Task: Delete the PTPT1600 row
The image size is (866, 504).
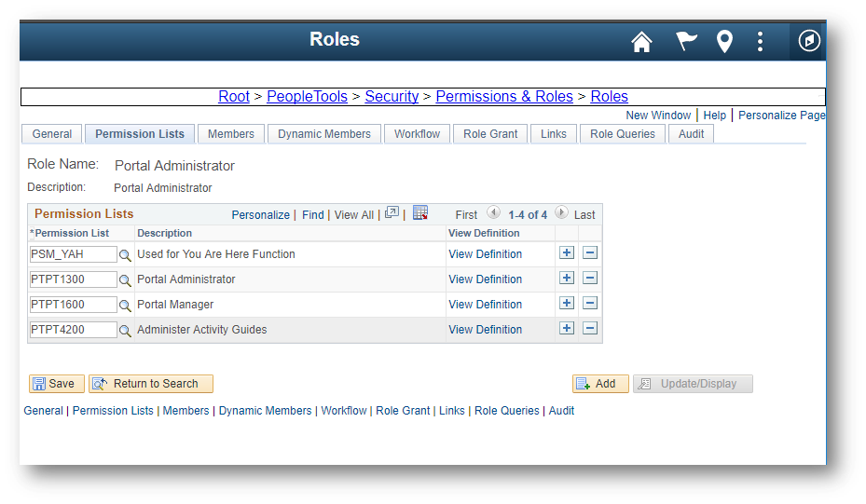Action: click(590, 303)
